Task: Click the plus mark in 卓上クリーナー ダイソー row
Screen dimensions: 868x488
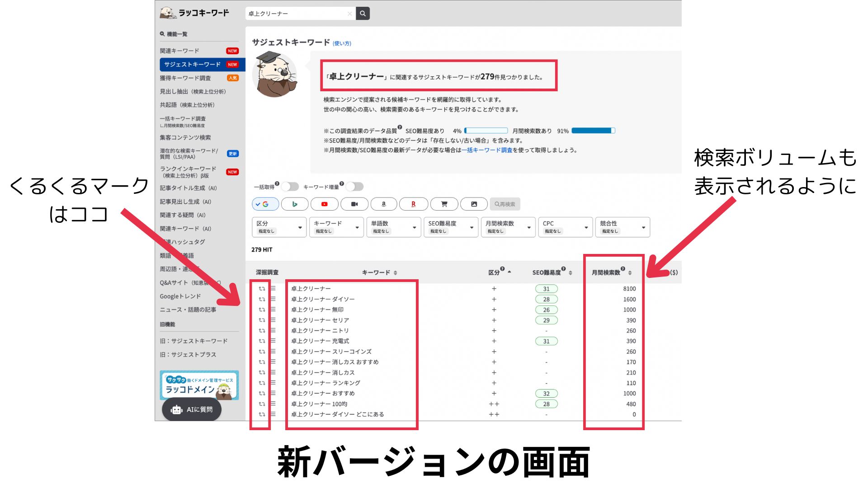Action: [494, 299]
